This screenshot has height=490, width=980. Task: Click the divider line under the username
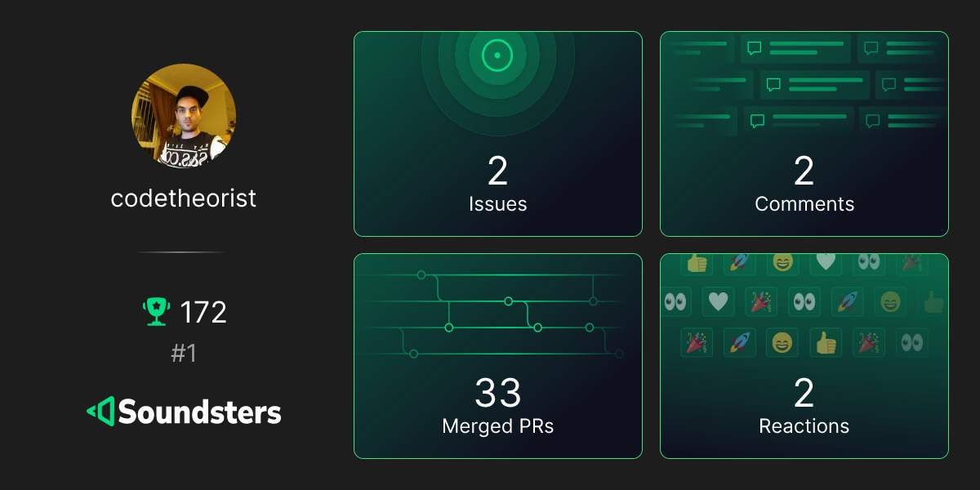pos(181,252)
